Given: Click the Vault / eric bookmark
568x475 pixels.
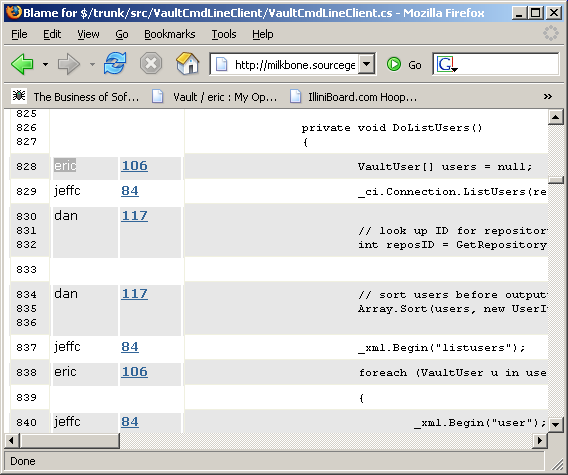Looking at the screenshot, I should [214, 97].
